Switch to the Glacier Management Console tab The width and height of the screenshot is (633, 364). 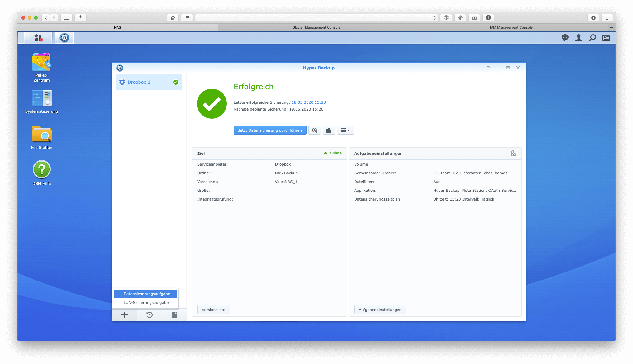(x=316, y=27)
